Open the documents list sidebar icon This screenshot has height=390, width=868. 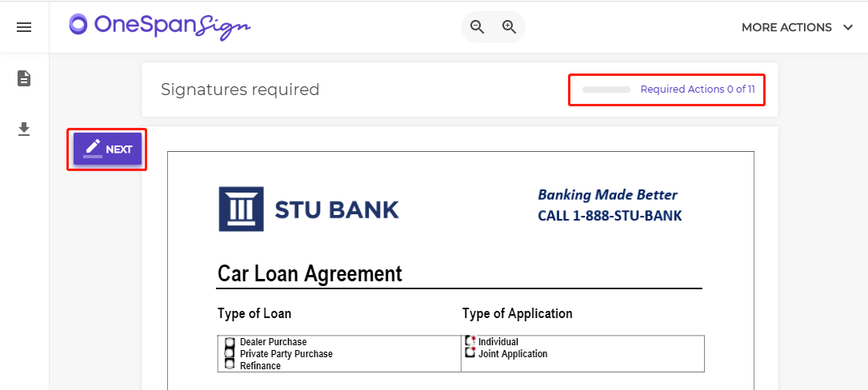coord(24,78)
